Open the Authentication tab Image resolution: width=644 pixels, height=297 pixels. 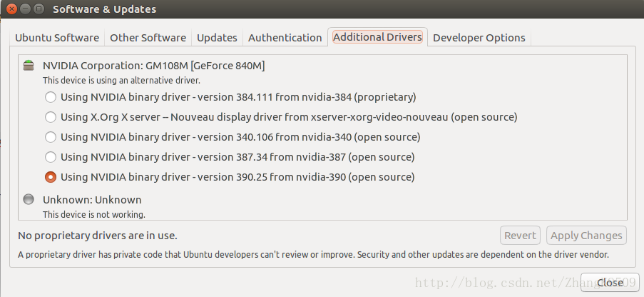click(x=285, y=38)
